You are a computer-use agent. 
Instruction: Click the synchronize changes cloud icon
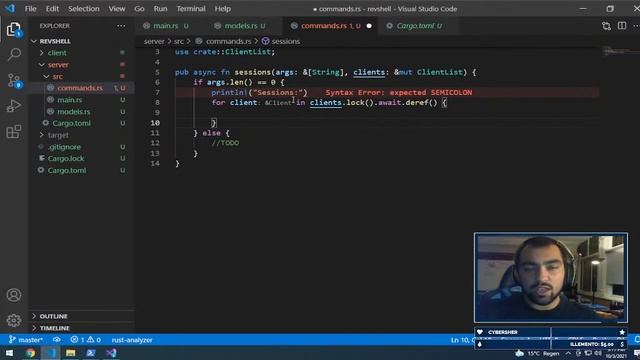tap(57, 340)
